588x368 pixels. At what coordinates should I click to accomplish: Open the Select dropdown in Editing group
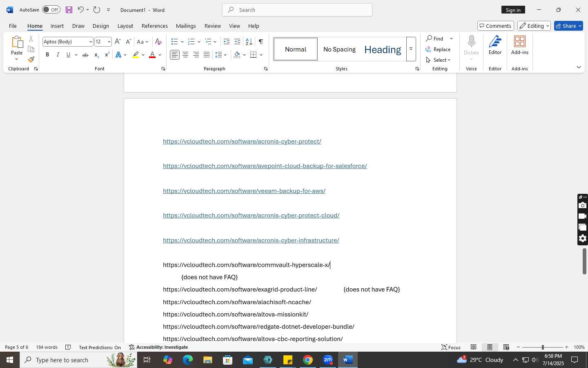pos(439,60)
